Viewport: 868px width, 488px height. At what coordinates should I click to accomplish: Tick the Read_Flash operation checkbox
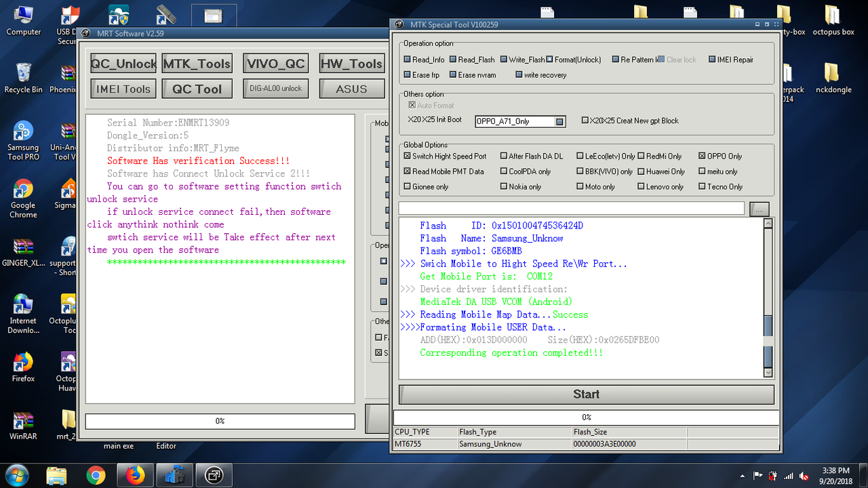coord(452,60)
